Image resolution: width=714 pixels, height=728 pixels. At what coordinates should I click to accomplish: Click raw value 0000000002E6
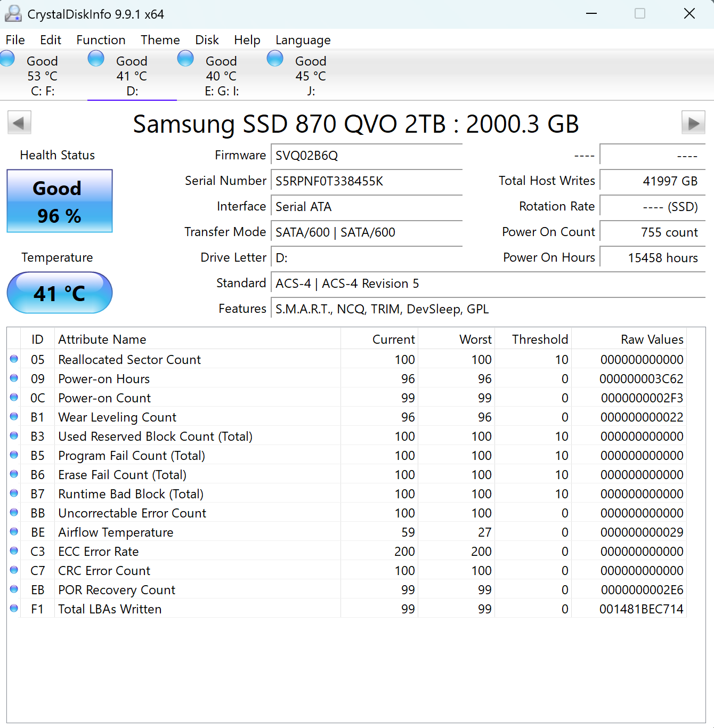(642, 590)
